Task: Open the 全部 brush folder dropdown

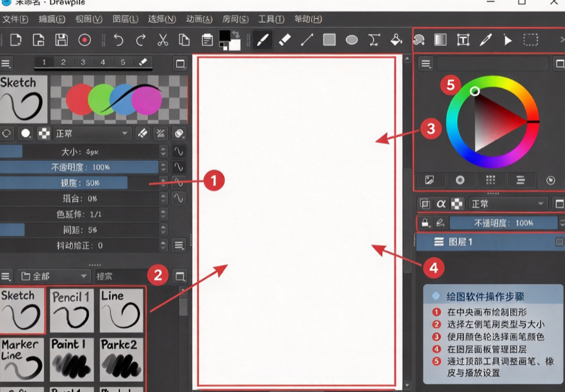Action: click(54, 276)
